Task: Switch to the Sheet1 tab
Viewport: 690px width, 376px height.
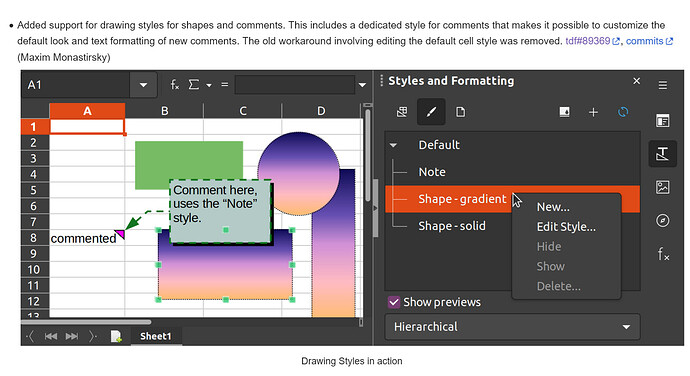Action: (x=155, y=336)
